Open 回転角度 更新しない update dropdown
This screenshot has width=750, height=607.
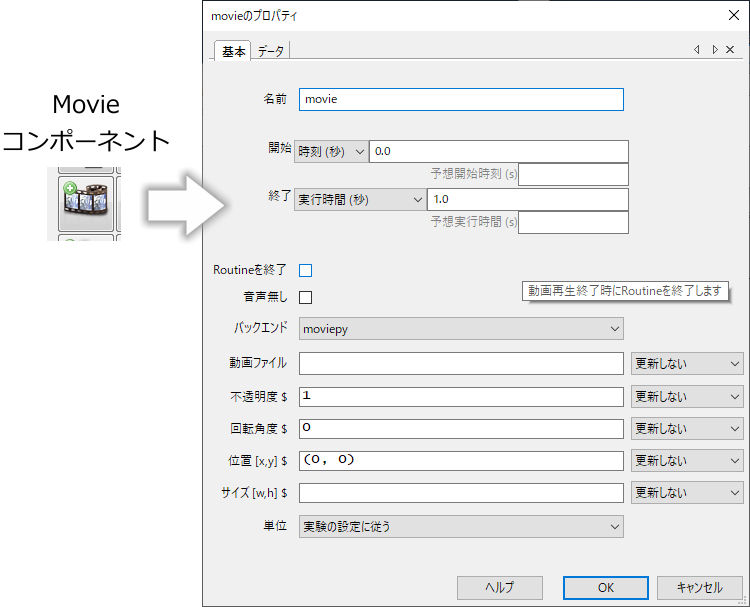[x=687, y=429]
